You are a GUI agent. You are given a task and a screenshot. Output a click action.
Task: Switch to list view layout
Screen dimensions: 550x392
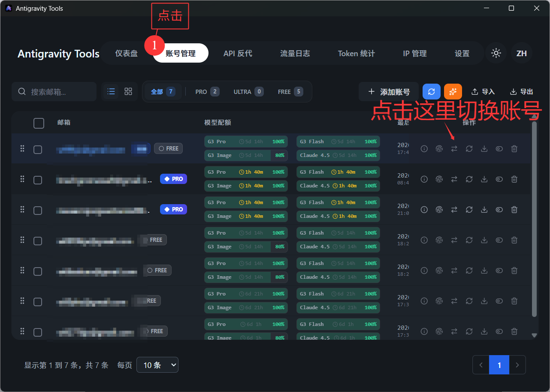click(x=111, y=91)
